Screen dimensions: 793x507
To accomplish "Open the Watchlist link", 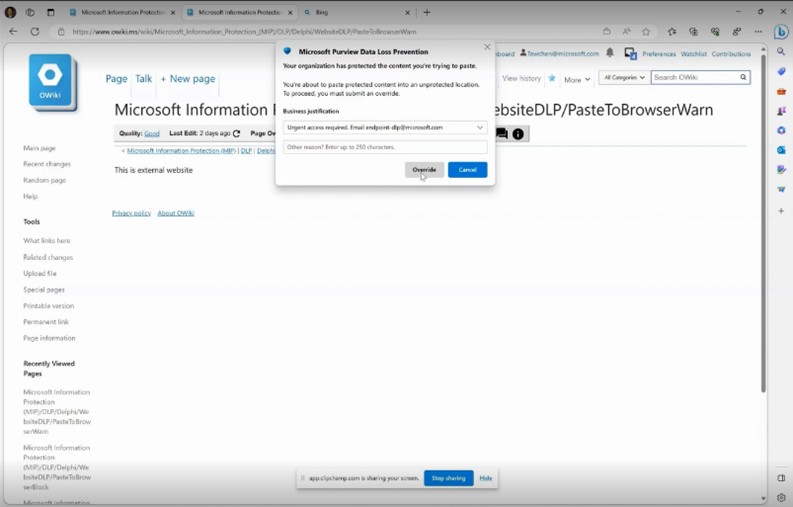I will [x=693, y=54].
